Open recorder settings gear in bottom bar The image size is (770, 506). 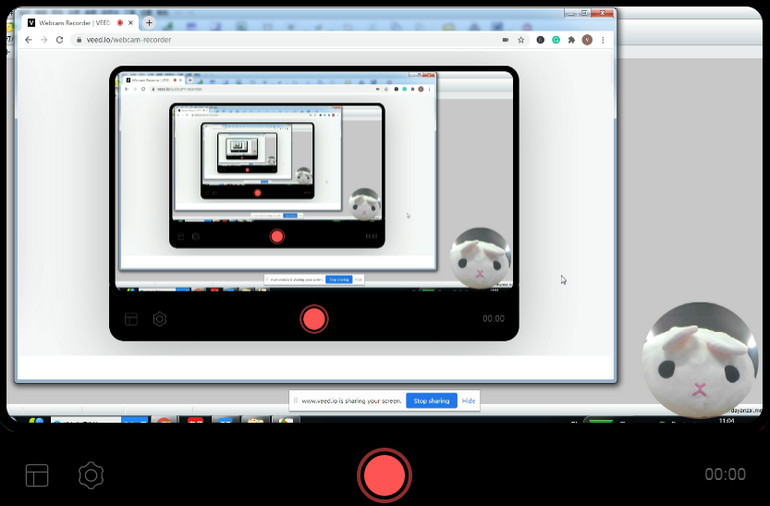coord(91,475)
